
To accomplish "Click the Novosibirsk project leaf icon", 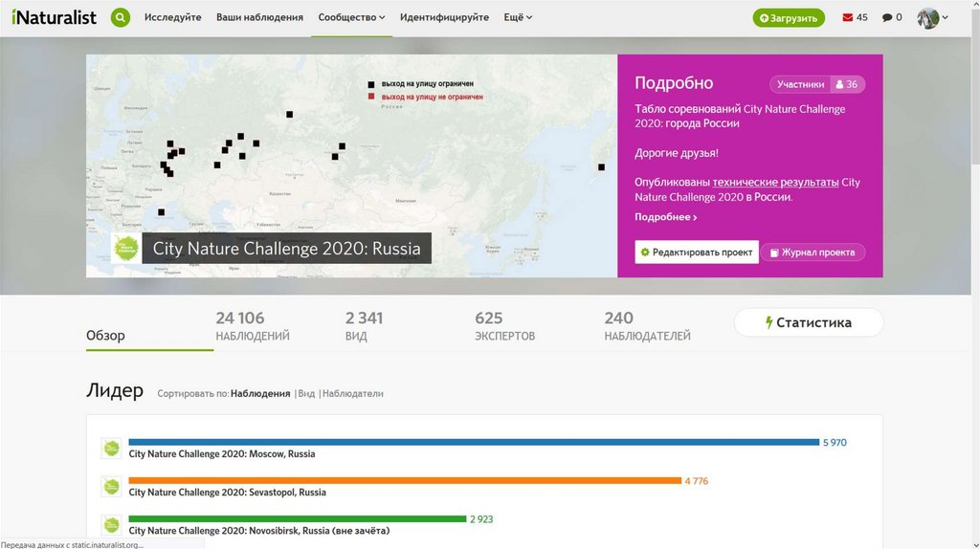I will coord(111,524).
